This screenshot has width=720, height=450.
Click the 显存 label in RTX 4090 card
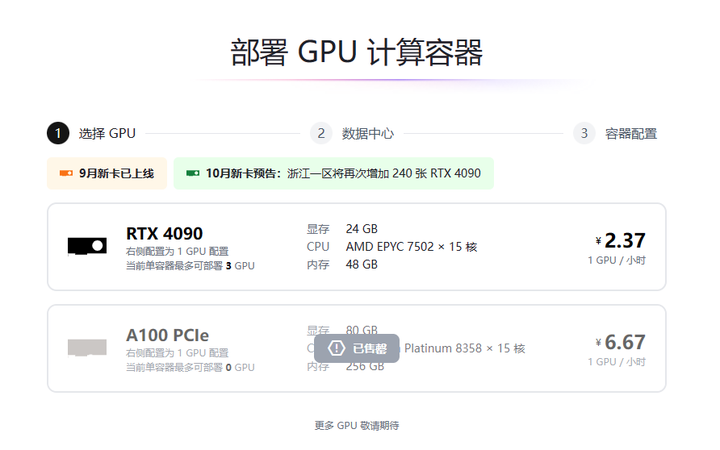click(318, 229)
